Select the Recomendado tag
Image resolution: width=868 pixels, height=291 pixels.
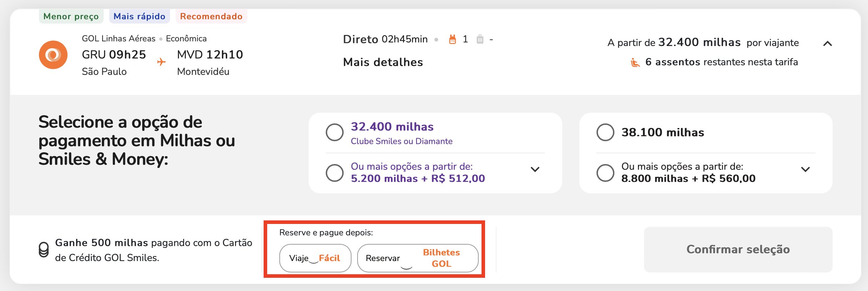tap(211, 16)
